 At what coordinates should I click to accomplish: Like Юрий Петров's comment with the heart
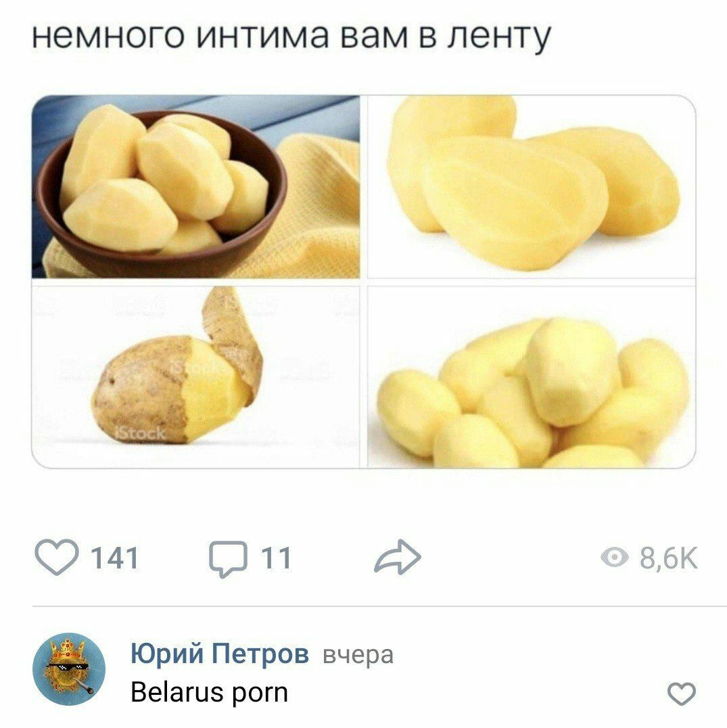click(x=682, y=694)
